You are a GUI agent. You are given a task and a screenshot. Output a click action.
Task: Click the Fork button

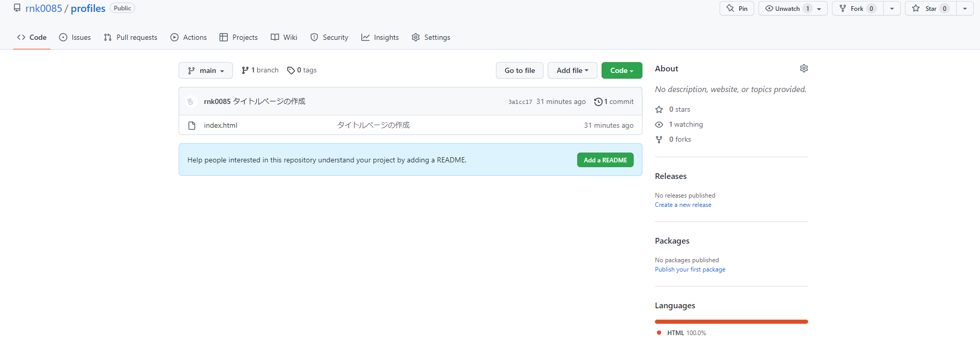pyautogui.click(x=857, y=8)
